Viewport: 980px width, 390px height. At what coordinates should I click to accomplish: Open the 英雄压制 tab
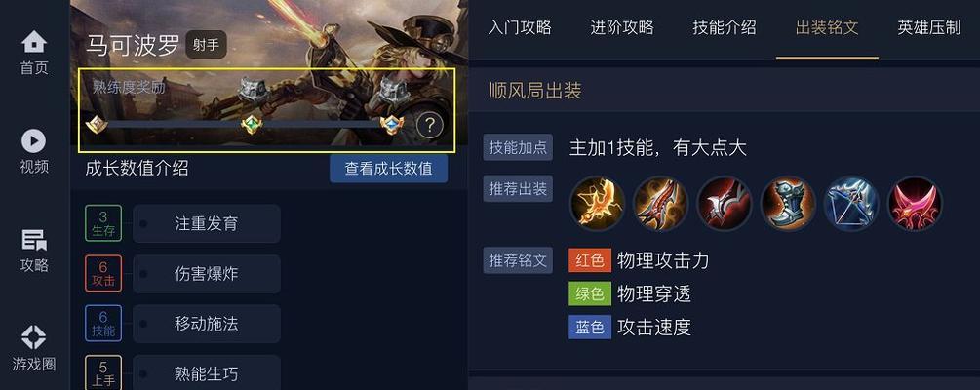click(x=928, y=27)
